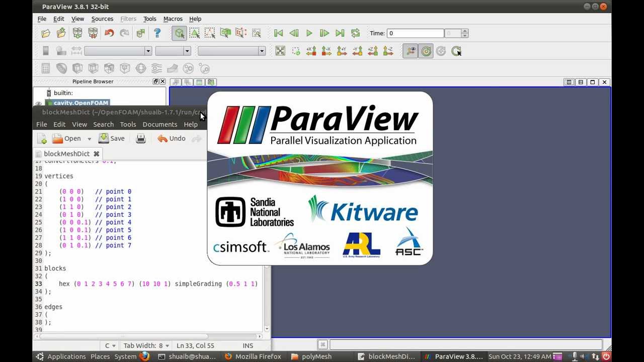Click the grayed Redo arrow in ParaView
Image resolution: width=644 pixels, height=362 pixels.
[124, 33]
